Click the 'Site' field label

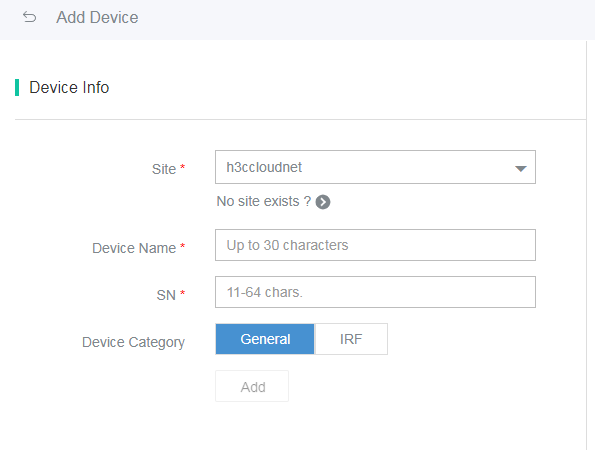(164, 169)
